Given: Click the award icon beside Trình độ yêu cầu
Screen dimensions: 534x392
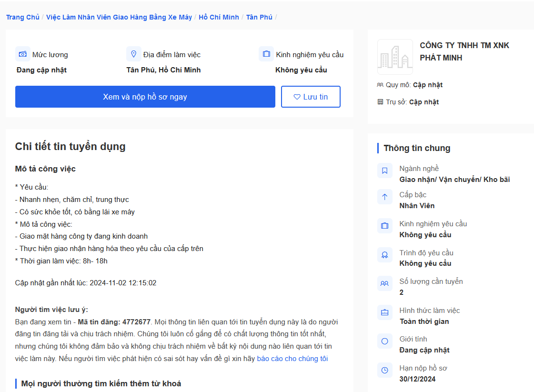Looking at the screenshot, I should click(x=385, y=255).
